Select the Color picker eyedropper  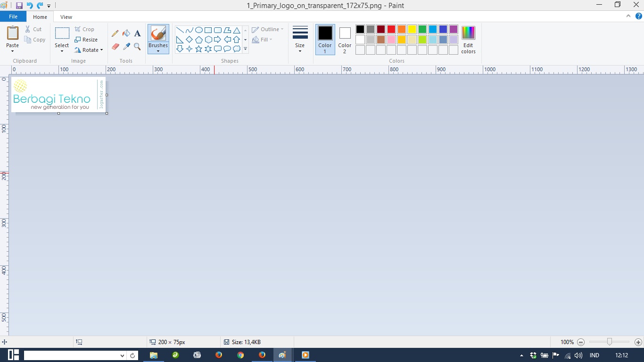click(x=126, y=47)
